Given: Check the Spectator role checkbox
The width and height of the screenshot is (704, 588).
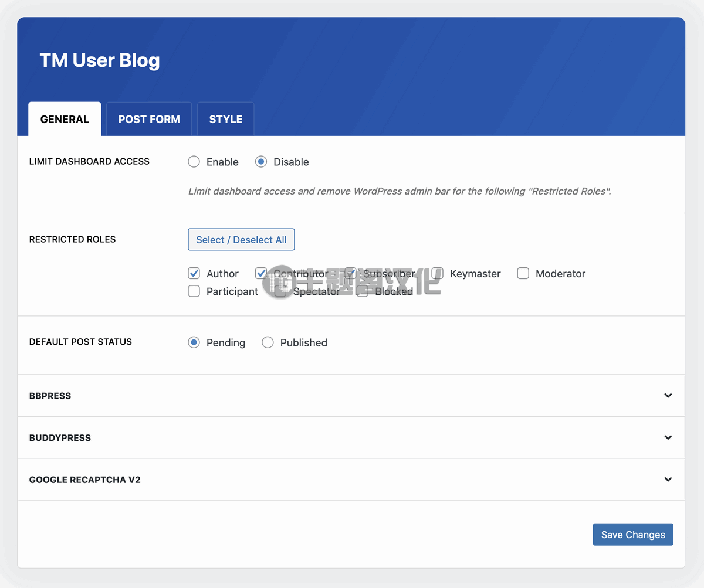Looking at the screenshot, I should coord(280,291).
